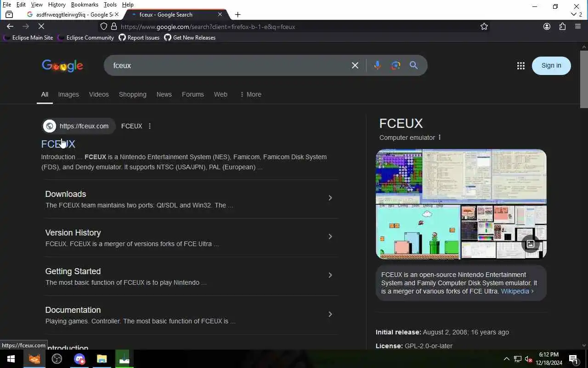Go back to the previous page
The height and width of the screenshot is (368, 588).
point(10,27)
